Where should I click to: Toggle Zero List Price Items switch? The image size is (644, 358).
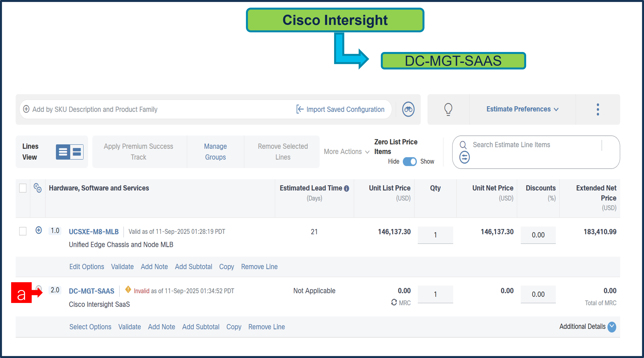409,161
